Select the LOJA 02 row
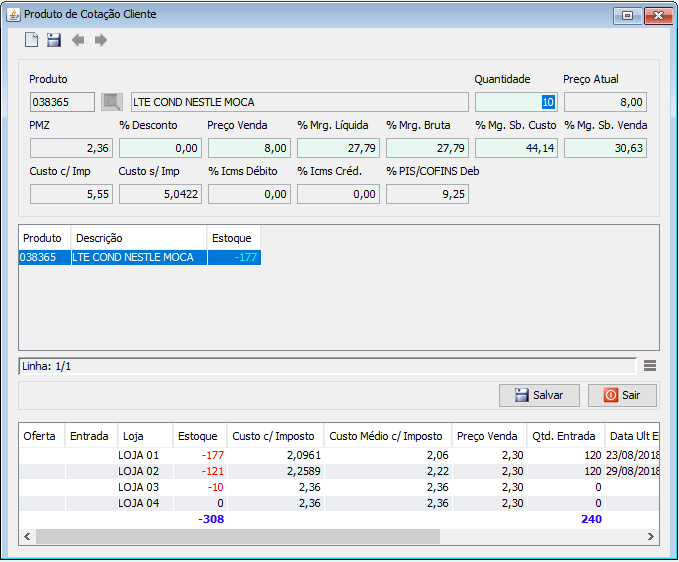This screenshot has width=679, height=562. click(x=339, y=471)
